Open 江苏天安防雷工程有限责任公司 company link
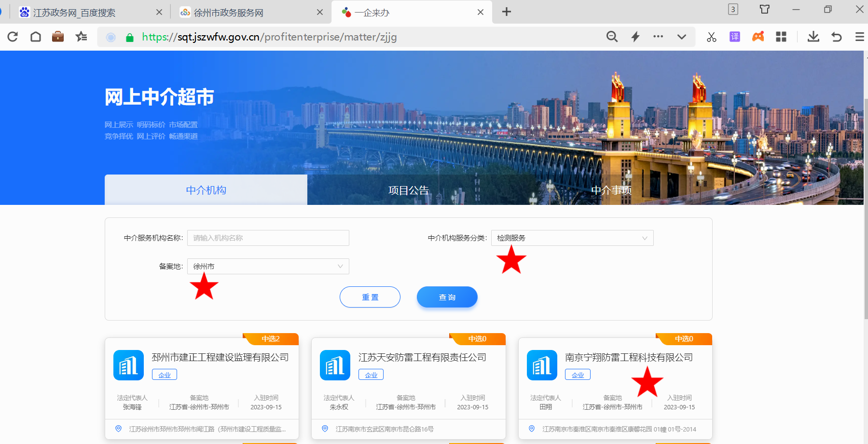 (422, 357)
